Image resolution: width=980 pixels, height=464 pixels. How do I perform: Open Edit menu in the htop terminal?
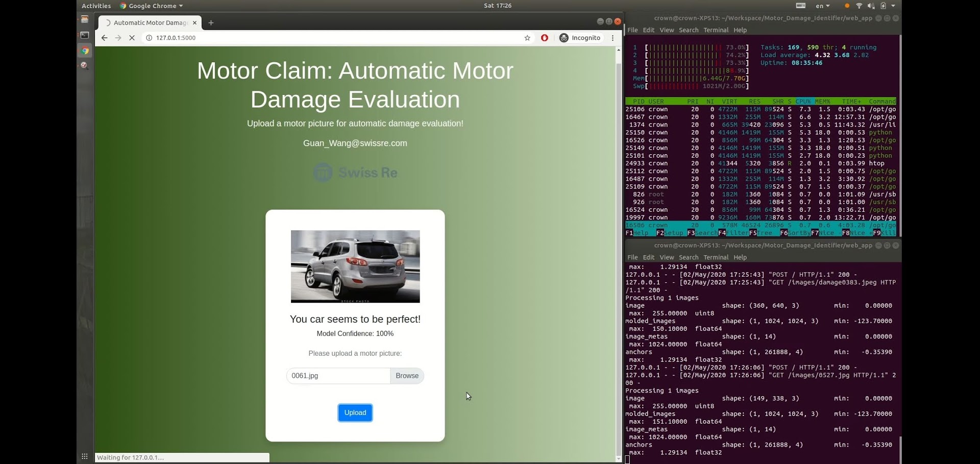click(649, 30)
